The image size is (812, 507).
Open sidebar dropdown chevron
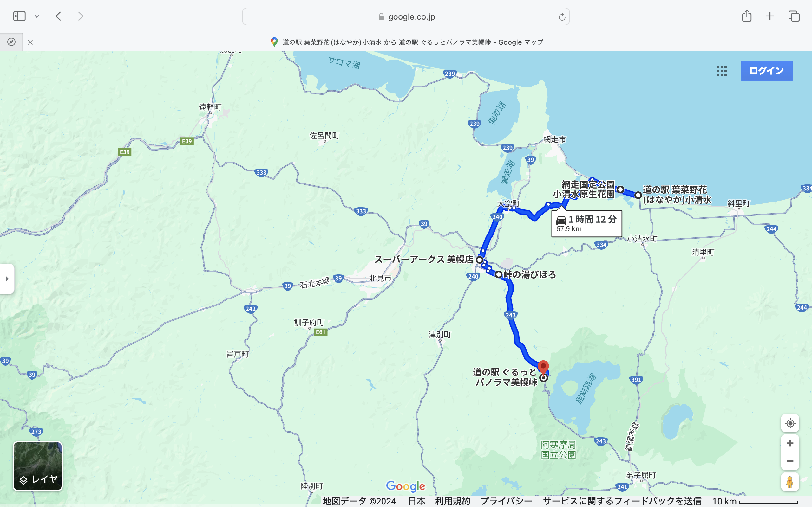pos(37,16)
